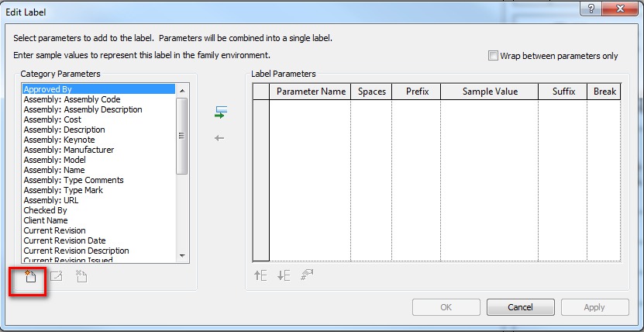
Task: Select Current Revision Date parameter
Action: [99, 240]
